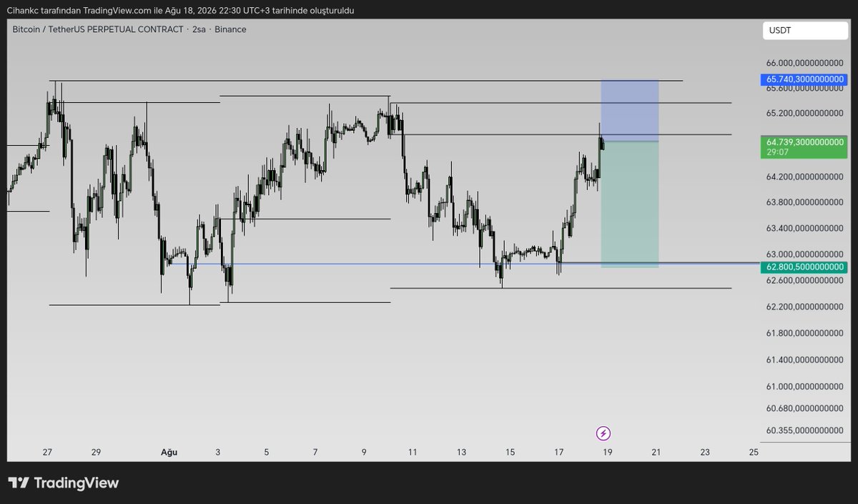Click the date label 9 on time axis
858x504 pixels.
[364, 452]
